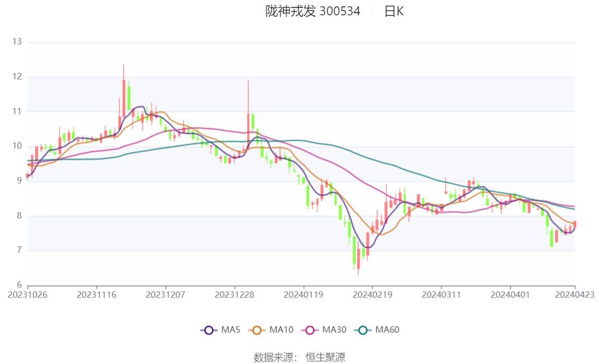
Task: Click y-axis value 12
Action: click(x=17, y=77)
